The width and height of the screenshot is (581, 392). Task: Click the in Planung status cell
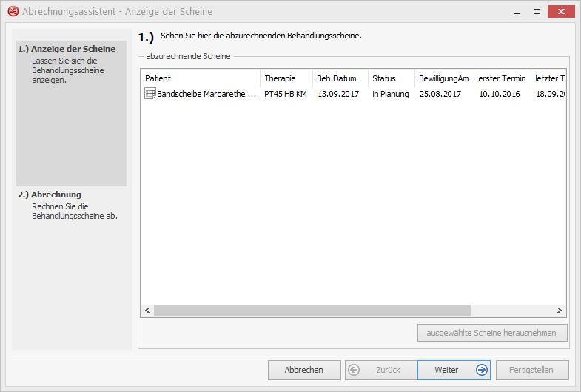pyautogui.click(x=390, y=94)
